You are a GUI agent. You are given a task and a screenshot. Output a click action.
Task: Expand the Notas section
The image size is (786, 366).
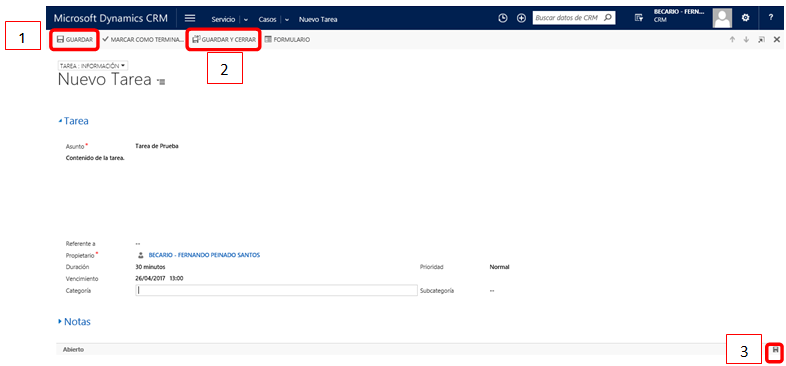point(74,321)
